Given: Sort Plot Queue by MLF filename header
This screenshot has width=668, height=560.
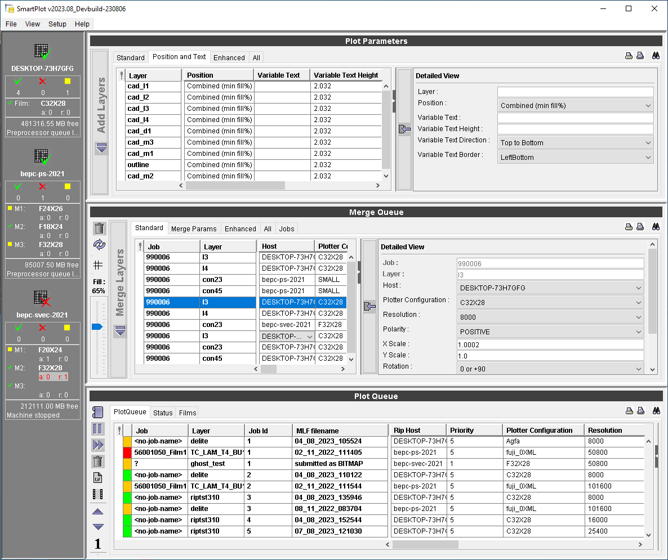Looking at the screenshot, I should click(340, 430).
